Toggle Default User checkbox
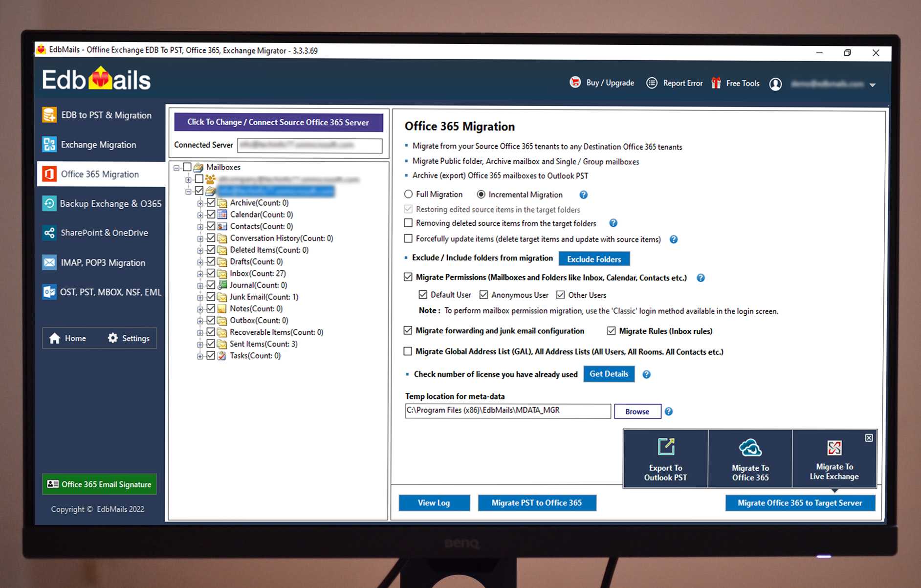 coord(423,295)
